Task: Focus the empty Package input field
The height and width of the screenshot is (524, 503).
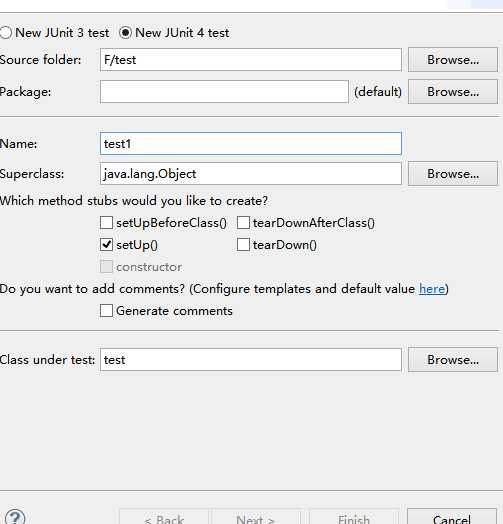Action: [224, 92]
